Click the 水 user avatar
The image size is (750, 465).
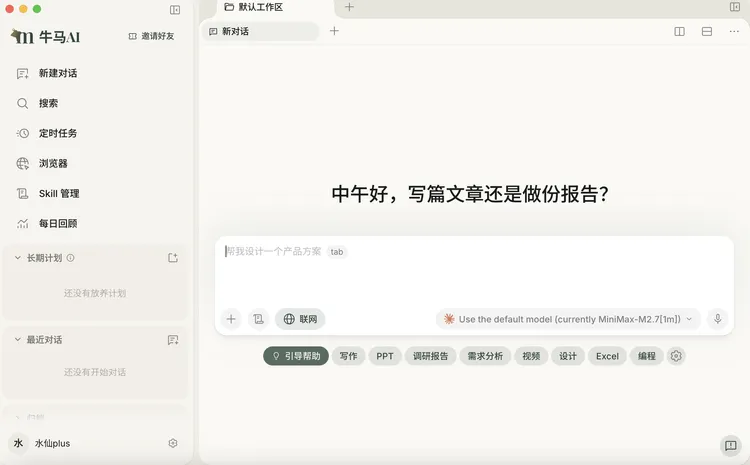[x=18, y=443]
